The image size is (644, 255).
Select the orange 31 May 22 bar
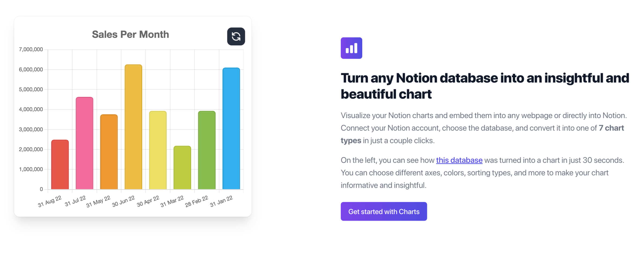pos(109,152)
